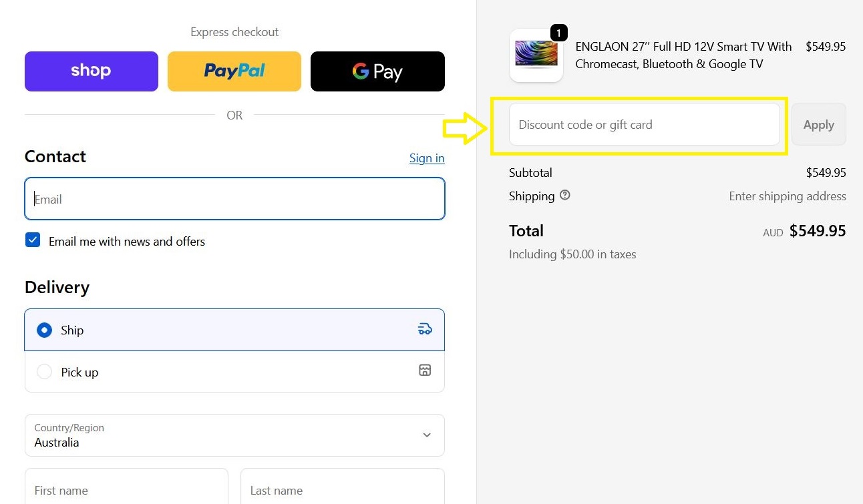The width and height of the screenshot is (863, 504).
Task: Click the First name field
Action: (x=126, y=490)
